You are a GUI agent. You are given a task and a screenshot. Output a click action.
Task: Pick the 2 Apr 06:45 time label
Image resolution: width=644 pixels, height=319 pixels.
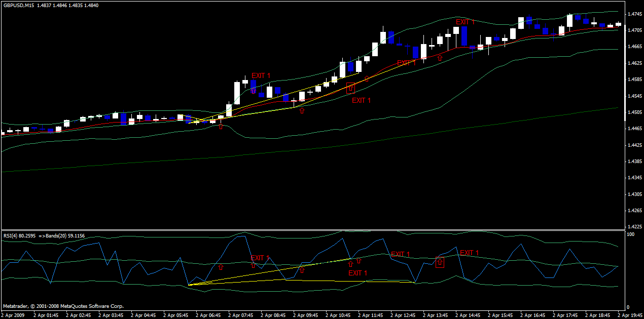[x=208, y=315]
